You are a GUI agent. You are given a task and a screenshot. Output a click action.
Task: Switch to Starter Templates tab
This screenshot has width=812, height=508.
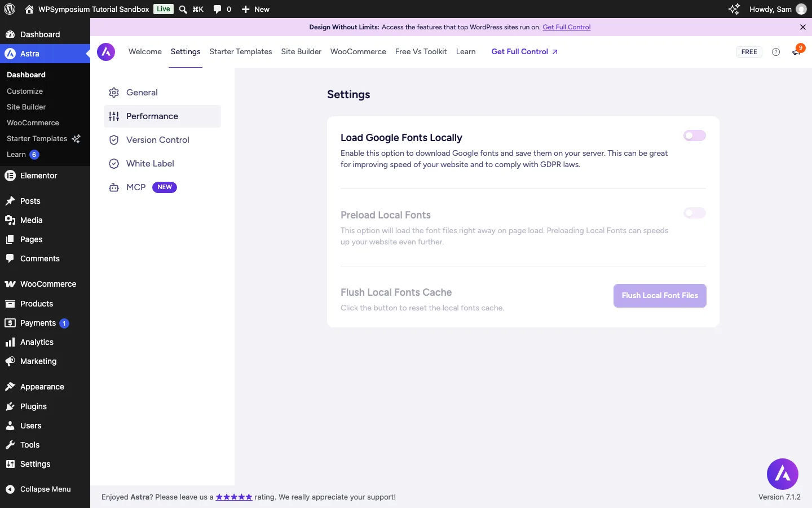pyautogui.click(x=241, y=51)
